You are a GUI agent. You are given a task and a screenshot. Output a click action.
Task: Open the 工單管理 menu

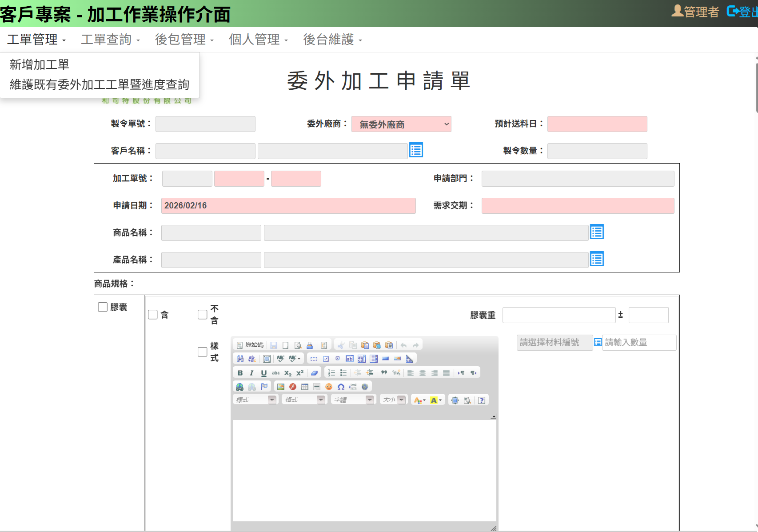pyautogui.click(x=36, y=40)
